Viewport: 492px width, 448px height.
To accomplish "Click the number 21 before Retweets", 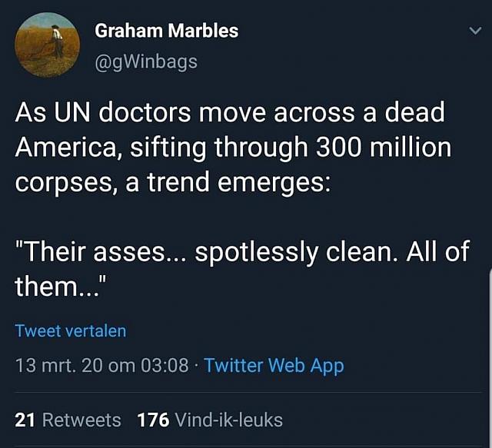I will [x=25, y=420].
